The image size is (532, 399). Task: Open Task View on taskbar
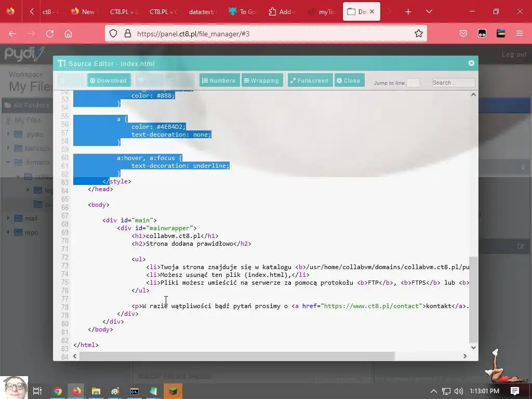click(37, 391)
